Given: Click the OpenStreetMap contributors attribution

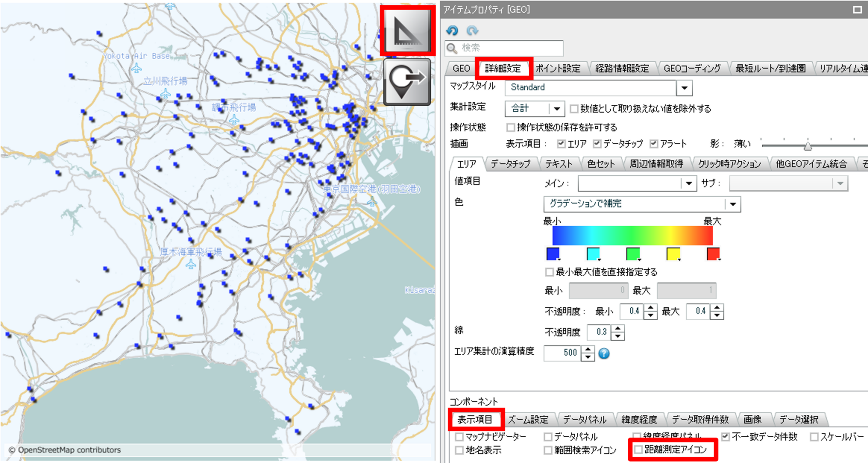Looking at the screenshot, I should click(64, 450).
